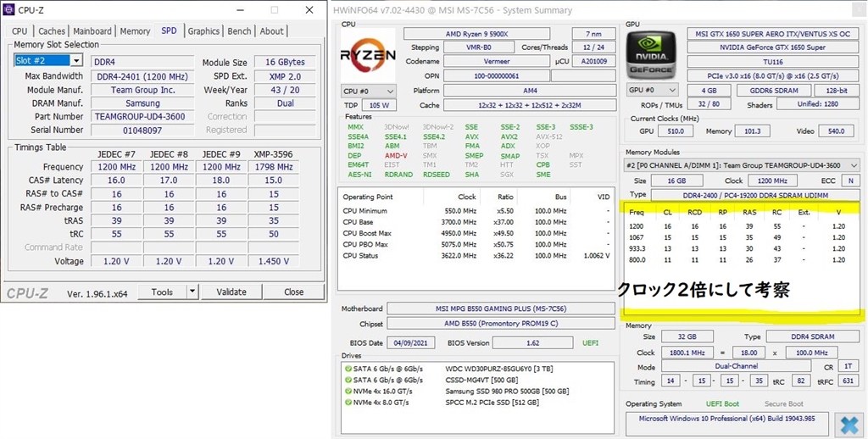
Task: Click the Serial Number field 01048097
Action: 142,131
